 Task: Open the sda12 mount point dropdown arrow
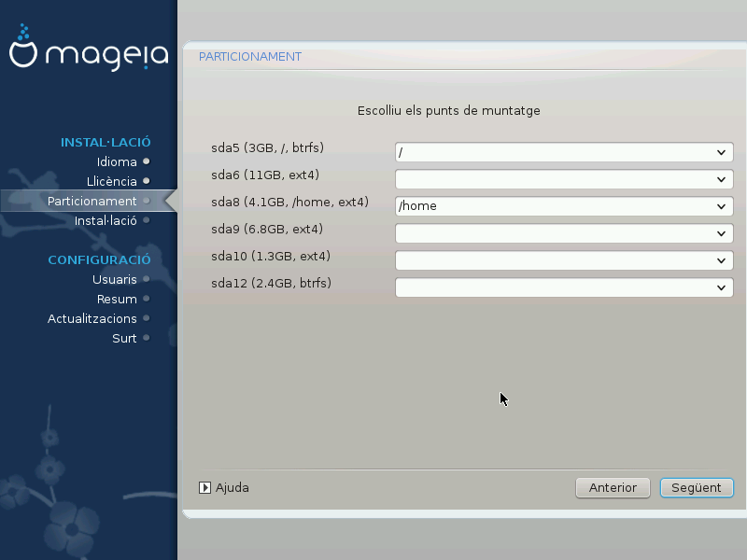click(x=721, y=287)
